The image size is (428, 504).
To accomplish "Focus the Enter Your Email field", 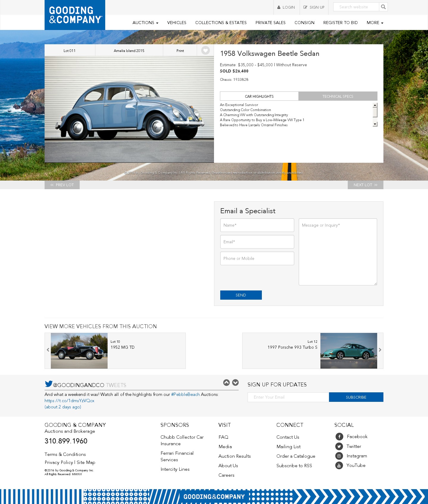I will (x=288, y=397).
